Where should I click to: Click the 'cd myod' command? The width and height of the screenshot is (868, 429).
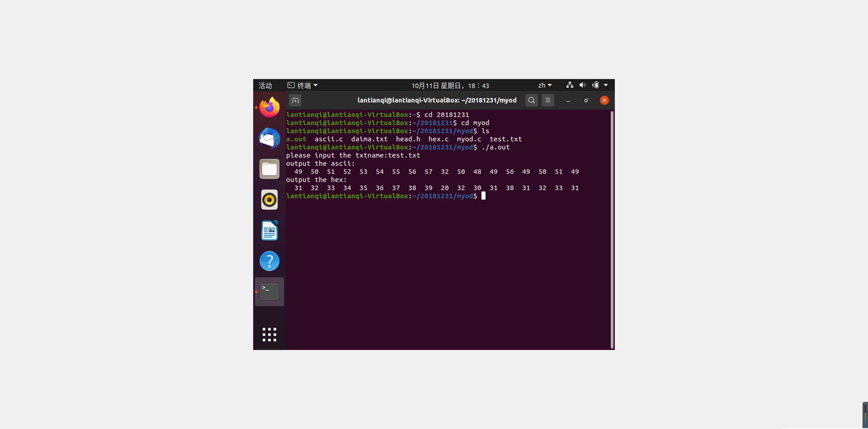475,123
